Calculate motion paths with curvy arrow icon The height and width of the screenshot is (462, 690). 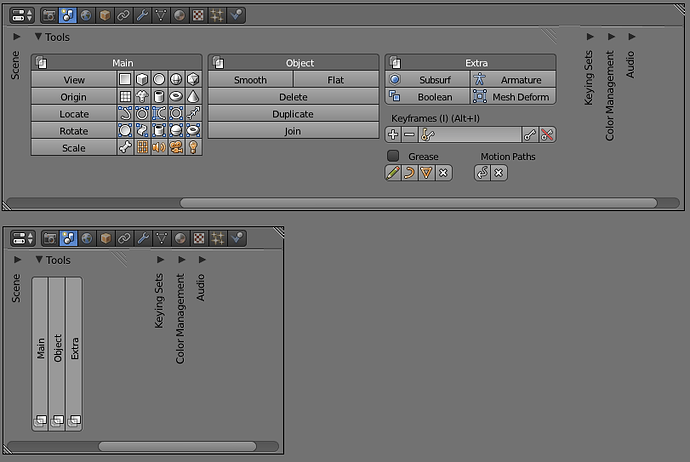(482, 173)
